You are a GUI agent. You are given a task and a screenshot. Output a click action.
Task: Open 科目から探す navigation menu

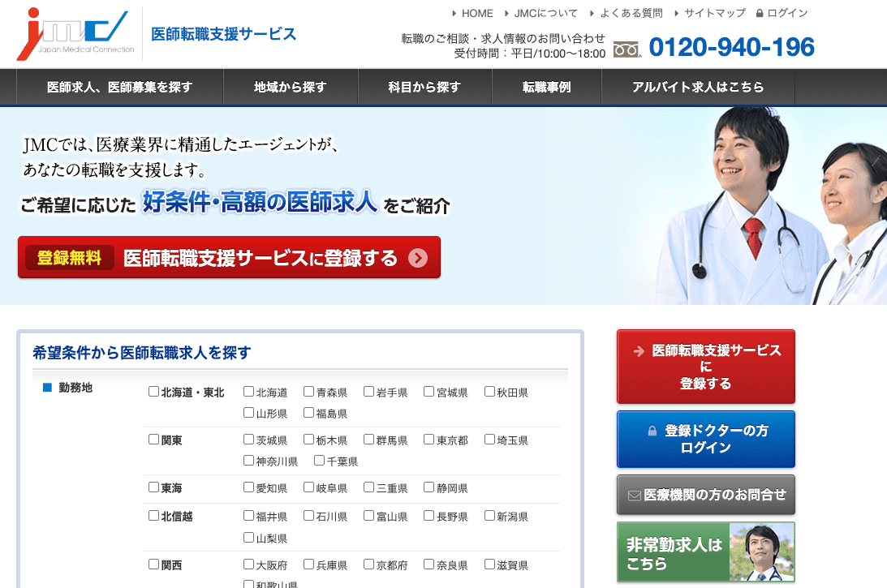click(x=424, y=88)
